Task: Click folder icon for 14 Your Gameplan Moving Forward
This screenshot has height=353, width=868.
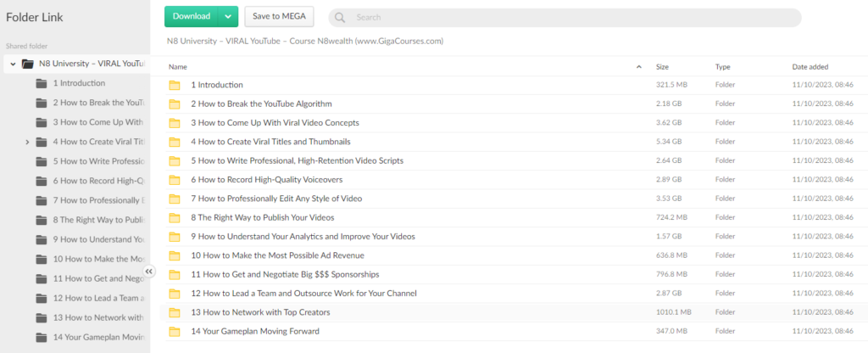Action: [x=175, y=331]
